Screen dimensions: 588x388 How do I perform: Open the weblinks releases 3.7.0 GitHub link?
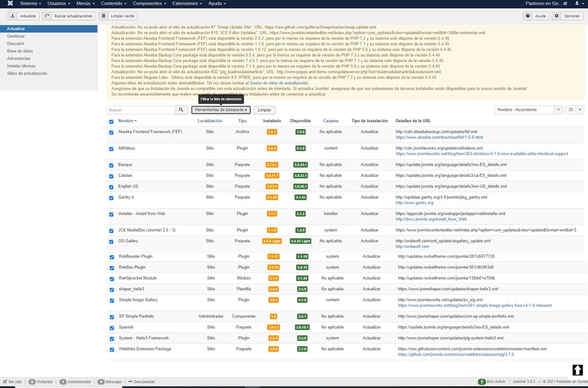coord(455,354)
